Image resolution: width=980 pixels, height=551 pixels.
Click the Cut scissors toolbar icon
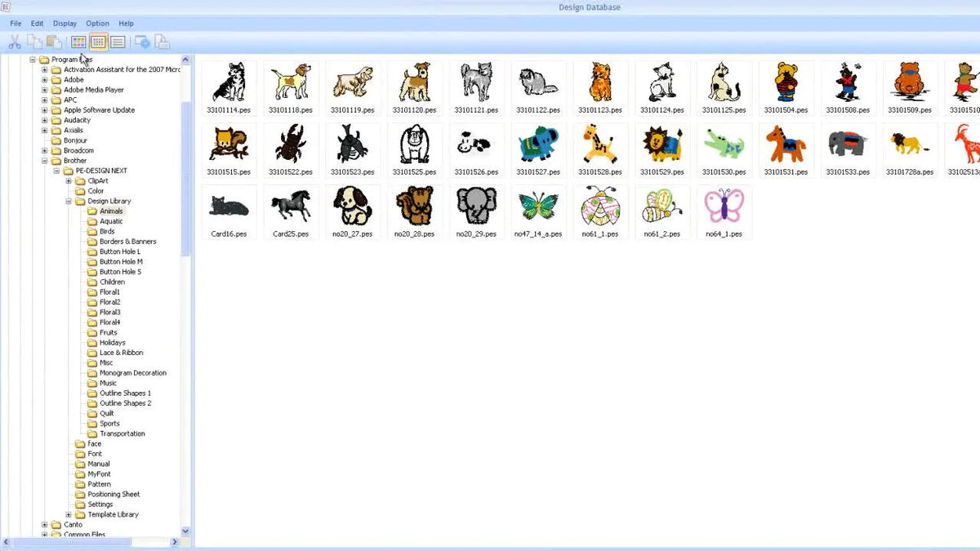point(14,42)
